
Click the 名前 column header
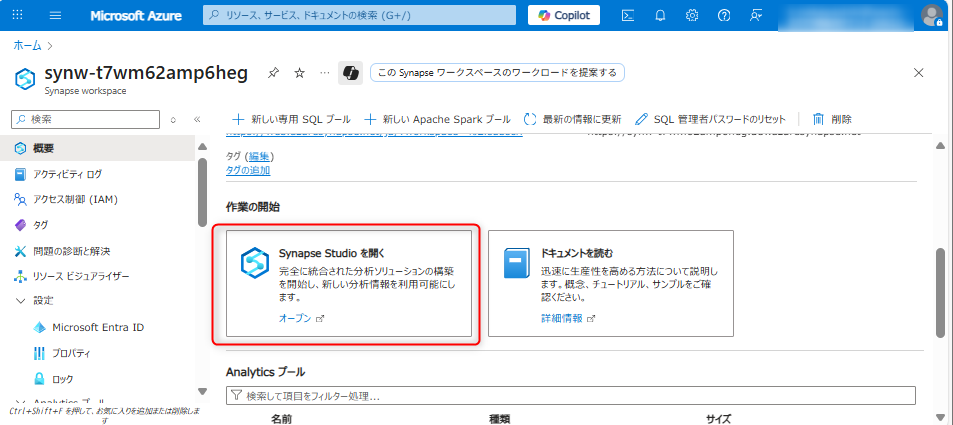[281, 418]
